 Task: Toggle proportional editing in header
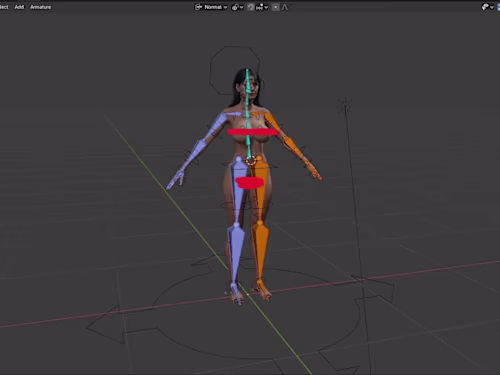275,7
